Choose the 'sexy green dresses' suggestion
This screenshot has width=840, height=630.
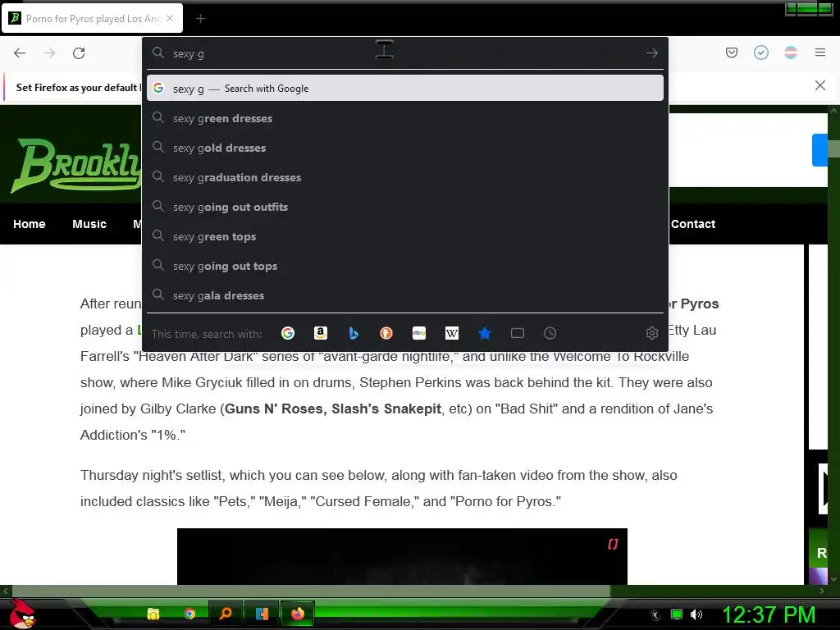coord(405,118)
